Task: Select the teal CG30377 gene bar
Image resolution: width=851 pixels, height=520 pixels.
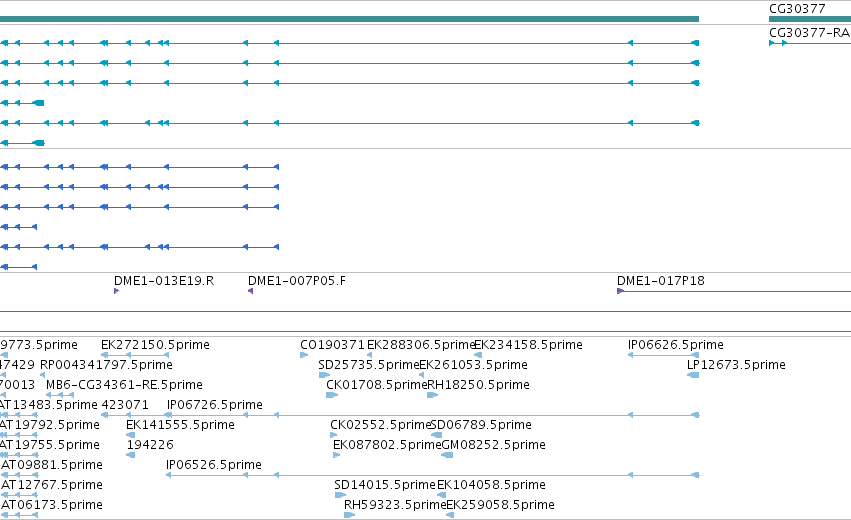Action: (810, 20)
